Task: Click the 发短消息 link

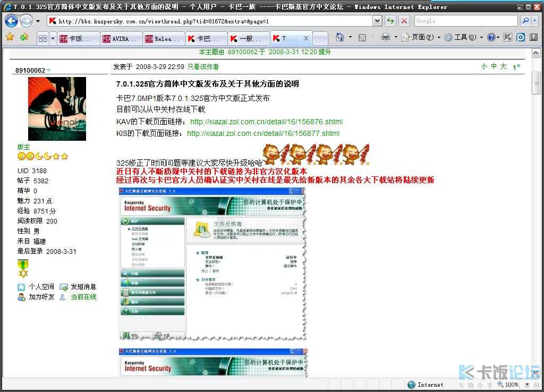Action: tap(83, 286)
